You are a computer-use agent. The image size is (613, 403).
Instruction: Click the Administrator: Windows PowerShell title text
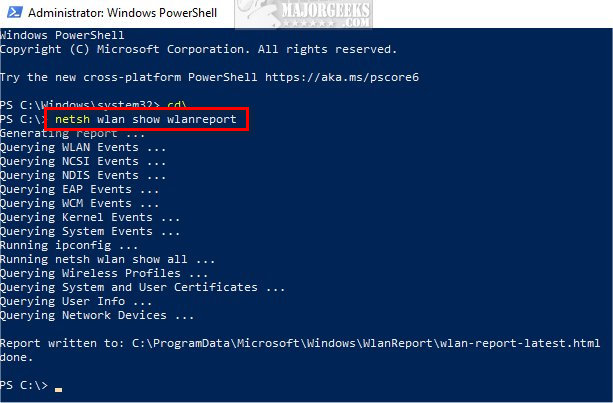(x=122, y=13)
